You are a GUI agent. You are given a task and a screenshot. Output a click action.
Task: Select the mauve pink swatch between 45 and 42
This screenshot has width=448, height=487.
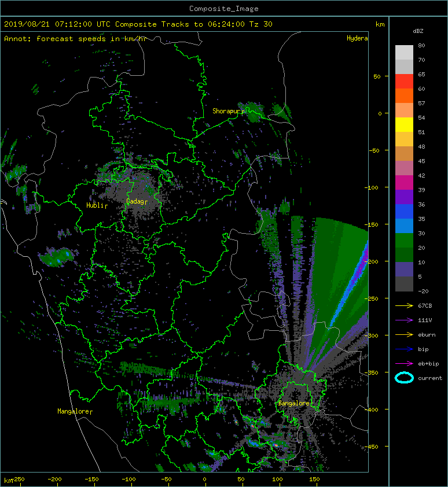[404, 168]
